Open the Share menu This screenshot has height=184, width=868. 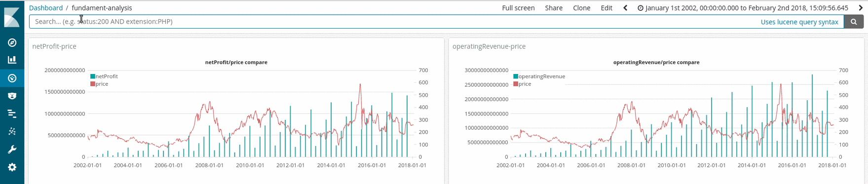tap(554, 8)
